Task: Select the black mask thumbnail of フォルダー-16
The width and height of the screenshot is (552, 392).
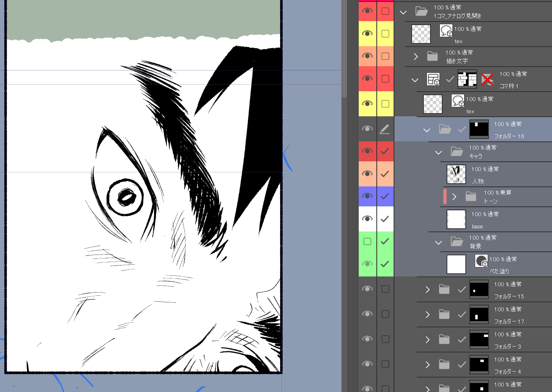Action: click(x=479, y=129)
